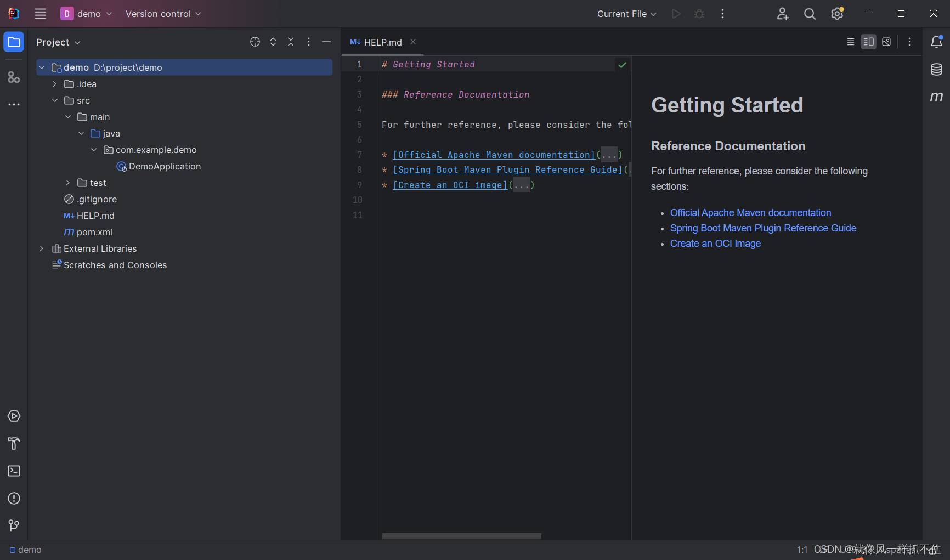Click the editor horizontal scrollbar
Image resolution: width=950 pixels, height=560 pixels.
tap(461, 536)
